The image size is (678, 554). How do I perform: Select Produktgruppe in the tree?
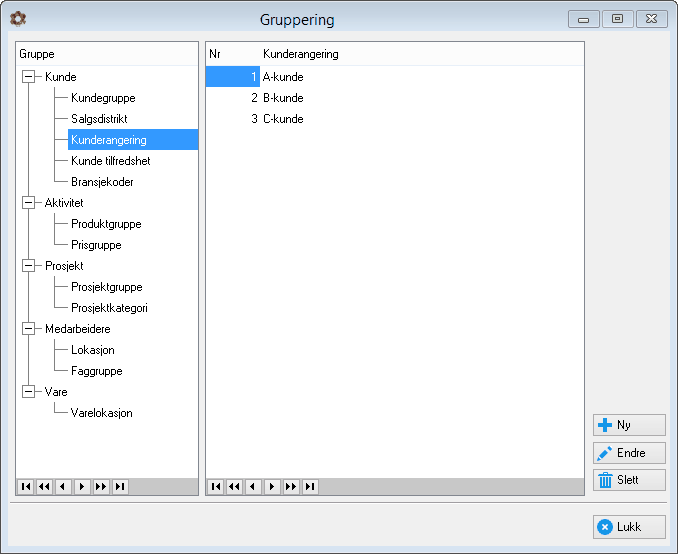pos(106,224)
